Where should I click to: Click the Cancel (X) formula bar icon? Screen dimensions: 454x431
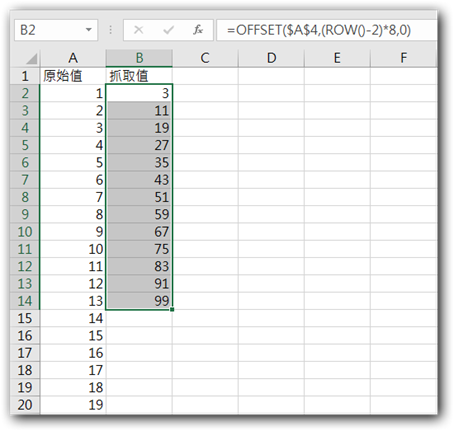139,30
